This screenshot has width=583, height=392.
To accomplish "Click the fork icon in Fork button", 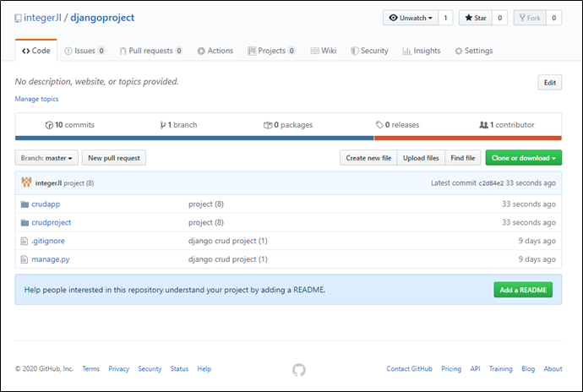I will click(522, 18).
